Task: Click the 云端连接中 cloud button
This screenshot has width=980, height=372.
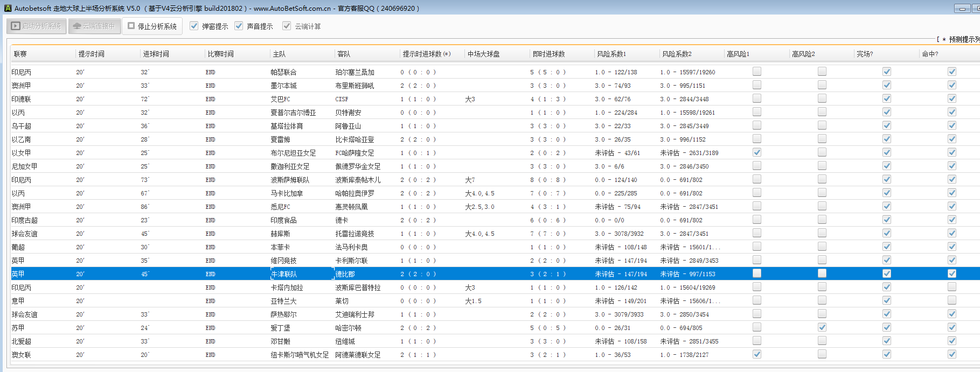Action: coord(94,26)
